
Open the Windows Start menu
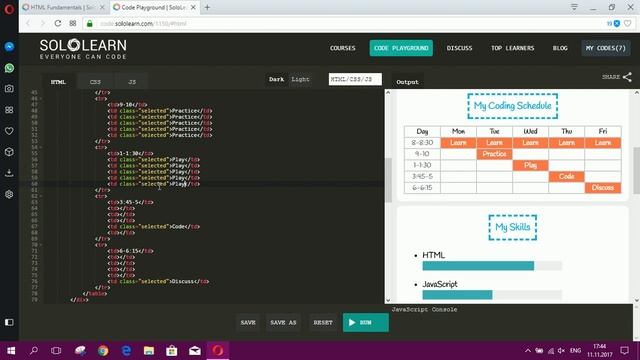pyautogui.click(x=11, y=351)
